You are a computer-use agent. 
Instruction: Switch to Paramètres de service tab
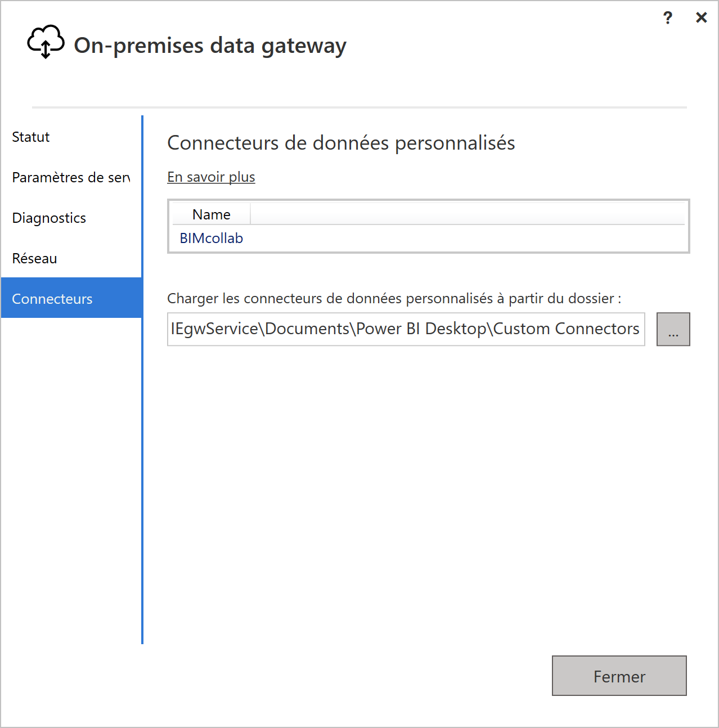coord(71,177)
